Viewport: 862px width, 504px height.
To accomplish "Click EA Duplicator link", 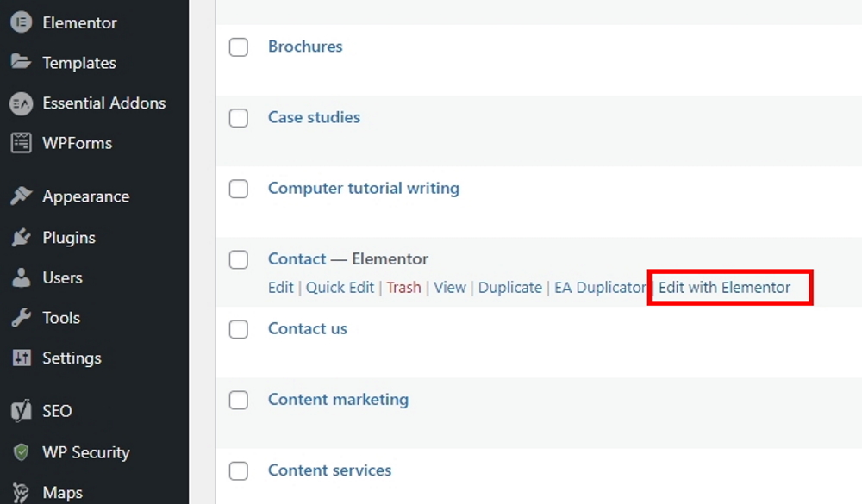I will 600,288.
